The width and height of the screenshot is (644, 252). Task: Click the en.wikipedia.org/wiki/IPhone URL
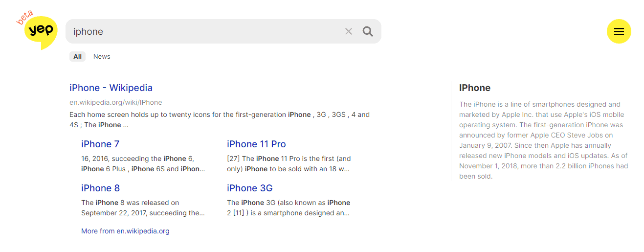(115, 102)
